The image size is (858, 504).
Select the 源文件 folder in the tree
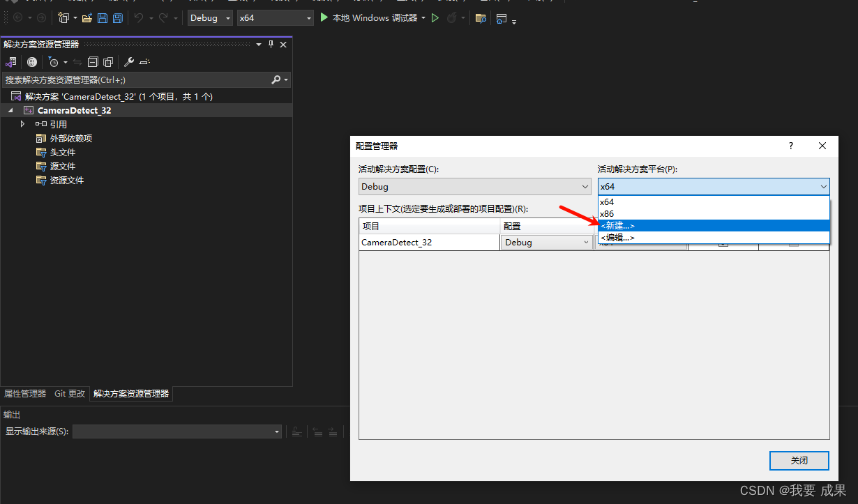(x=62, y=167)
